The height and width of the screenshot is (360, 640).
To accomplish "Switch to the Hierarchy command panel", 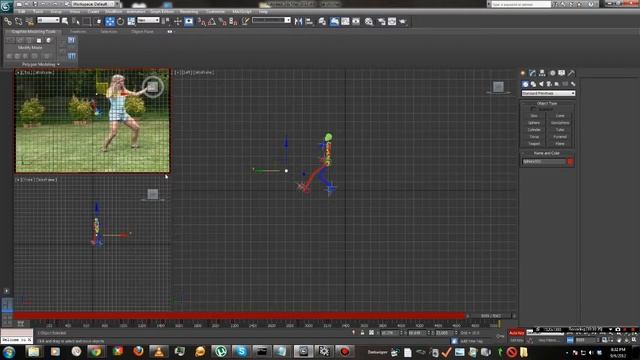I will coord(542,73).
